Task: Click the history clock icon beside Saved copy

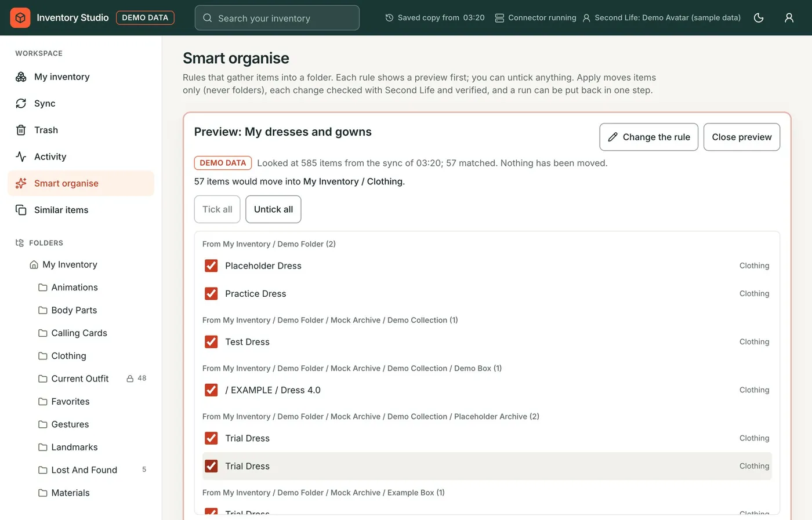Action: 389,18
